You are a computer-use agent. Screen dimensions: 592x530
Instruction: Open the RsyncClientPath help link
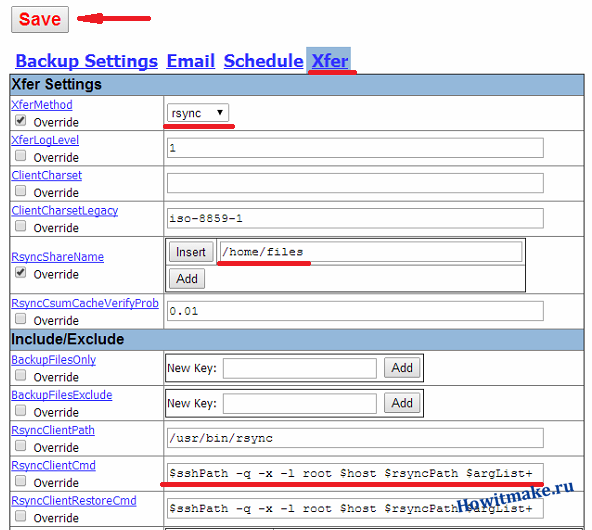tap(53, 430)
